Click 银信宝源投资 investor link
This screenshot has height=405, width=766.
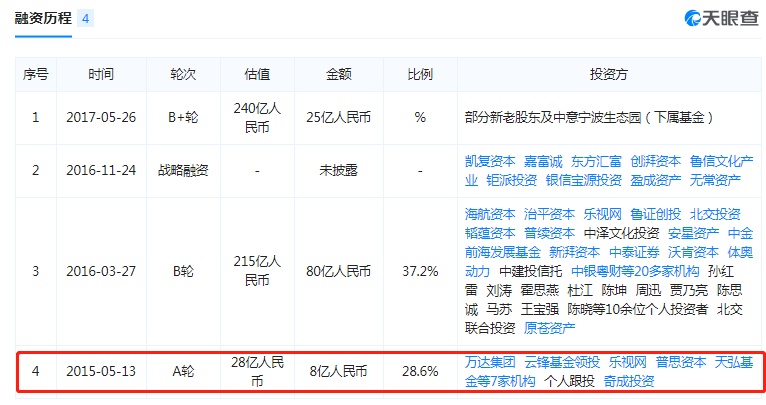583,180
